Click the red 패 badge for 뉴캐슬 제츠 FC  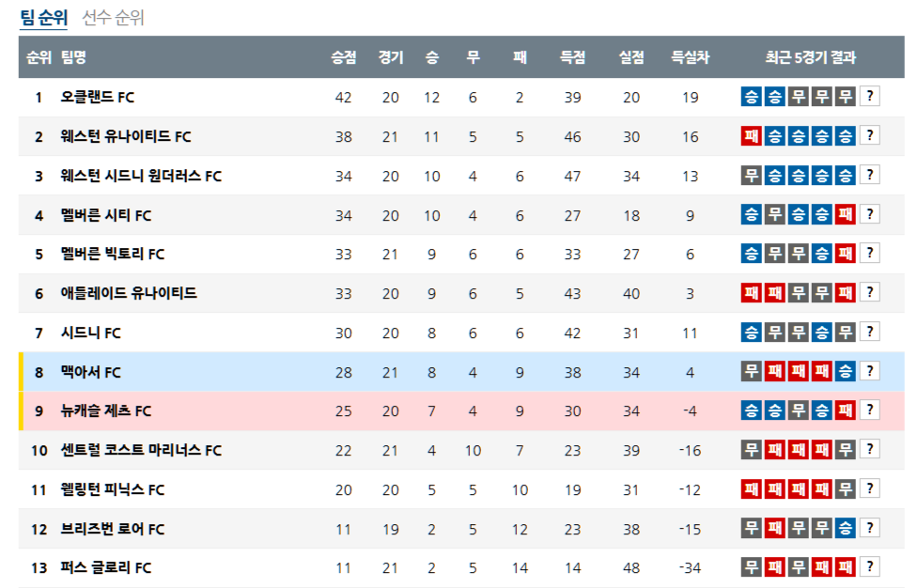pyautogui.click(x=846, y=411)
